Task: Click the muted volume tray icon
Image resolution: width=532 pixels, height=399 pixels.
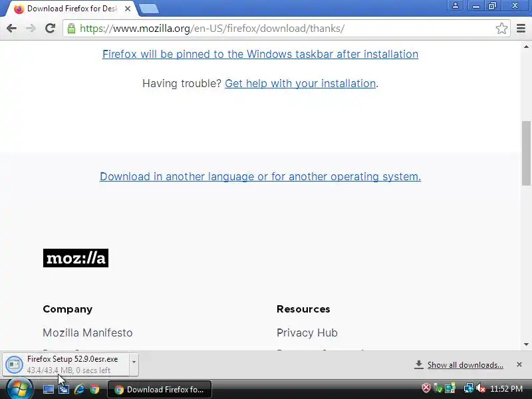Action: coord(480,388)
